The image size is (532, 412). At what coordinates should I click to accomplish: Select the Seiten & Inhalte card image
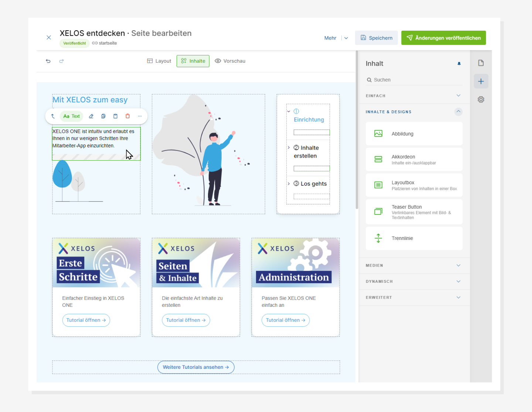(x=196, y=263)
